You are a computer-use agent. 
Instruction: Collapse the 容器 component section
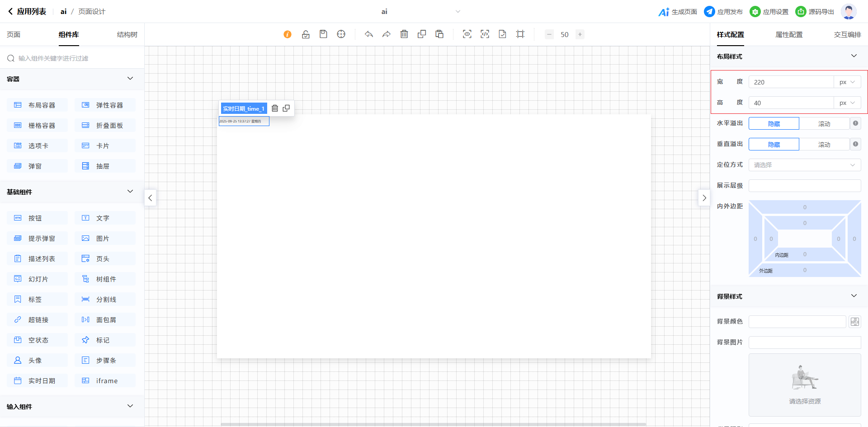130,79
